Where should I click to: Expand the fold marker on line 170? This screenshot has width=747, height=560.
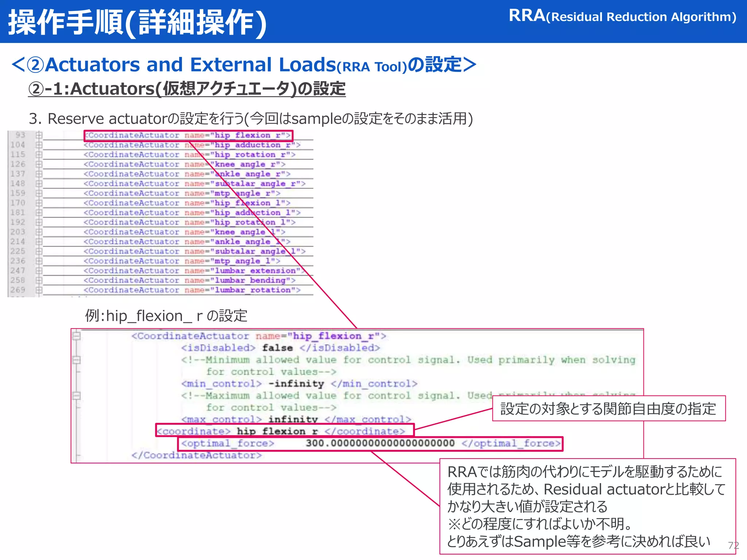pyautogui.click(x=39, y=203)
